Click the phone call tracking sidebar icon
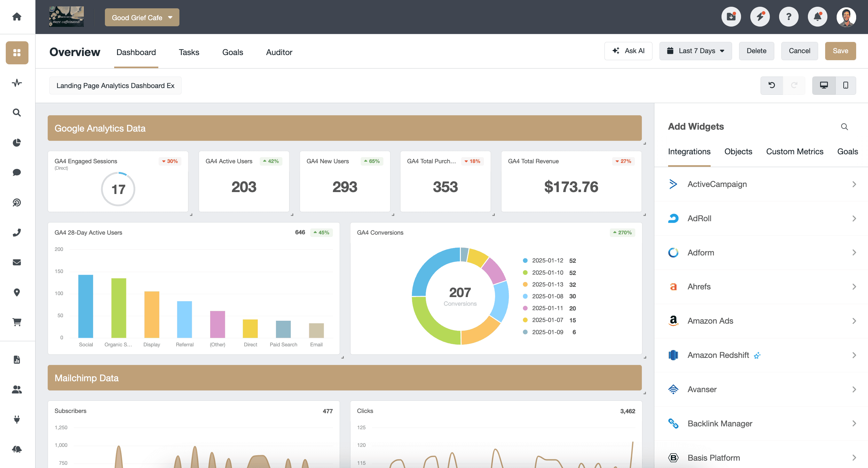 tap(17, 232)
